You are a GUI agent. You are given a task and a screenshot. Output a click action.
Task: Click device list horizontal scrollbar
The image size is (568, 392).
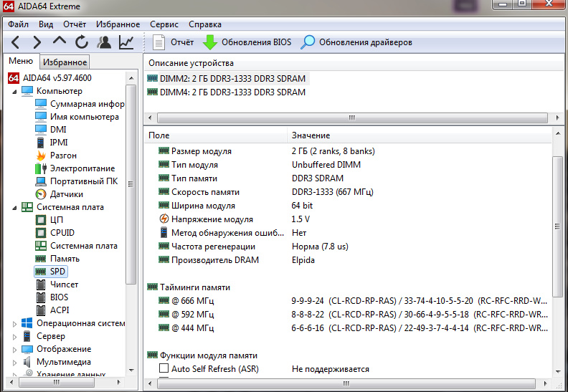click(x=352, y=118)
